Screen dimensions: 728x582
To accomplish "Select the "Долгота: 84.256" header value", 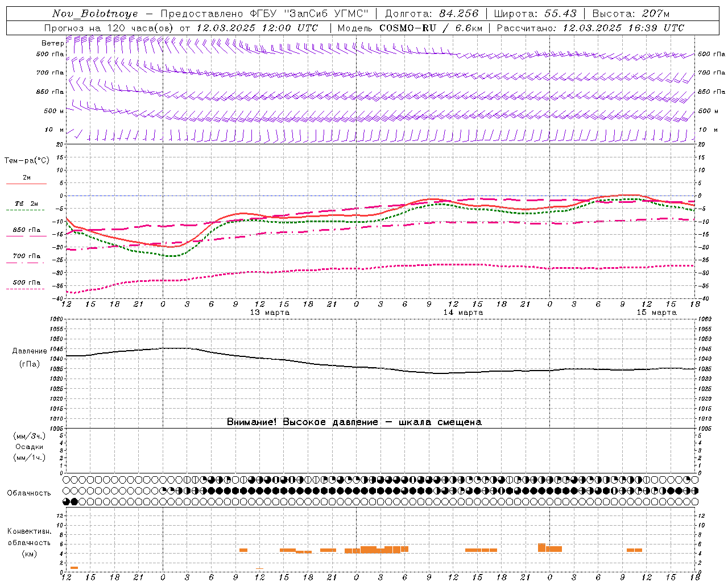I will click(x=432, y=14).
